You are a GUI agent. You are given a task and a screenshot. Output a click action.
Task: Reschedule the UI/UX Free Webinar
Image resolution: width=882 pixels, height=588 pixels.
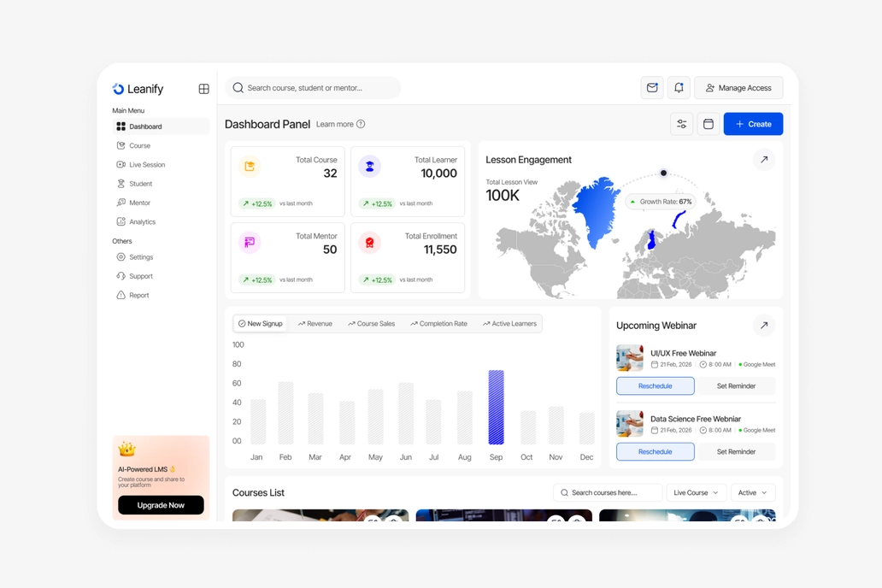[656, 386]
